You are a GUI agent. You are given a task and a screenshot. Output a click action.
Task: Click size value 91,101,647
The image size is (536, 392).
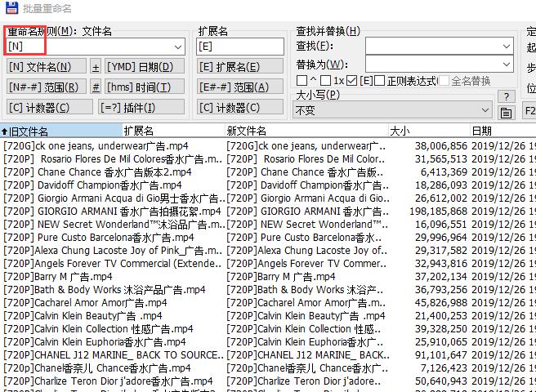point(441,355)
